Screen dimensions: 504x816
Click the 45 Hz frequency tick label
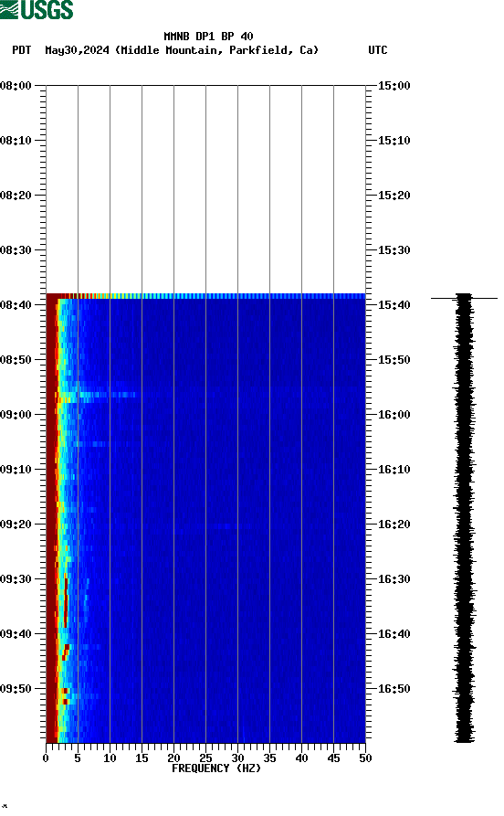(x=333, y=758)
